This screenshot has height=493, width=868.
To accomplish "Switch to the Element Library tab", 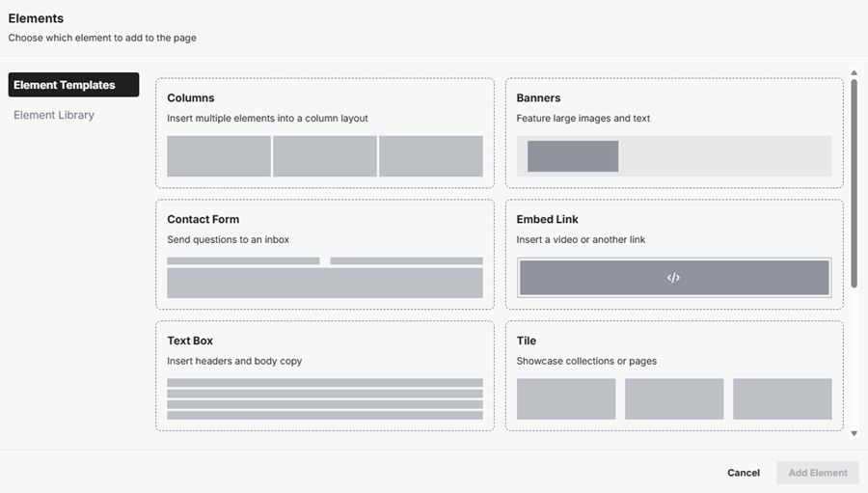I will point(54,115).
